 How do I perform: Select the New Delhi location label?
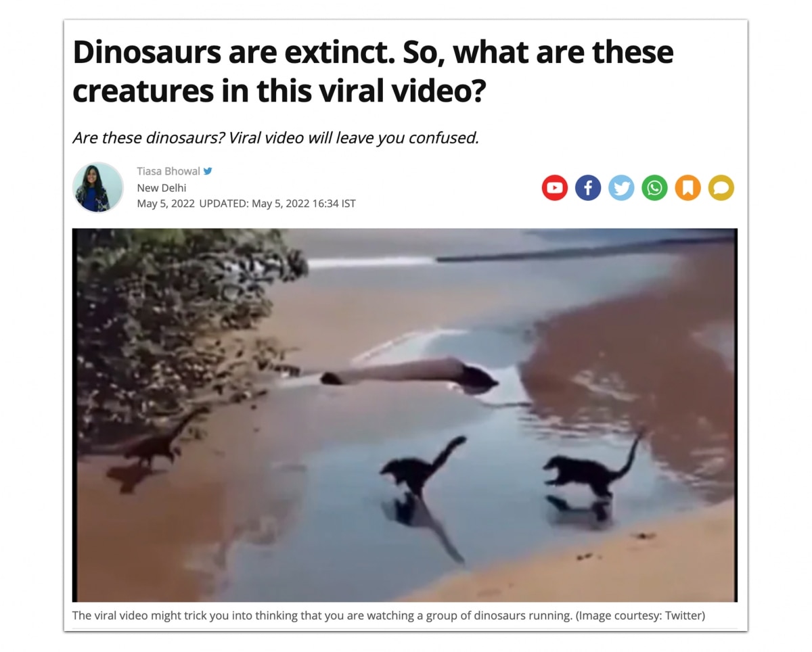click(161, 187)
